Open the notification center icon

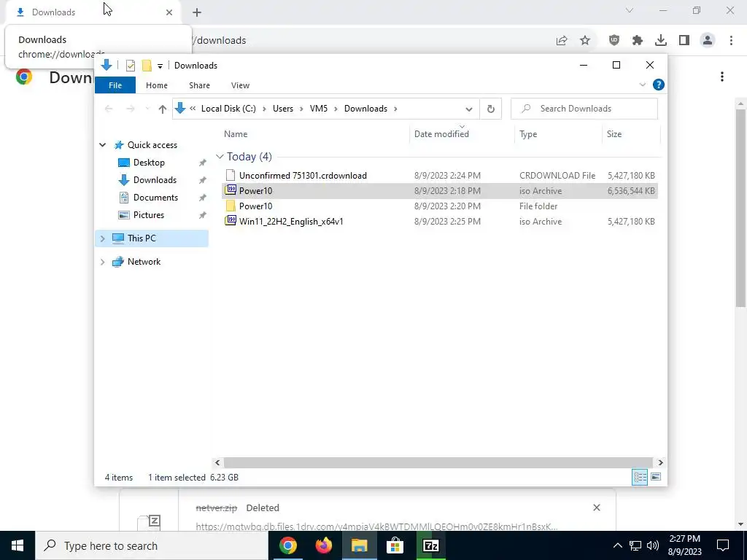(x=723, y=545)
